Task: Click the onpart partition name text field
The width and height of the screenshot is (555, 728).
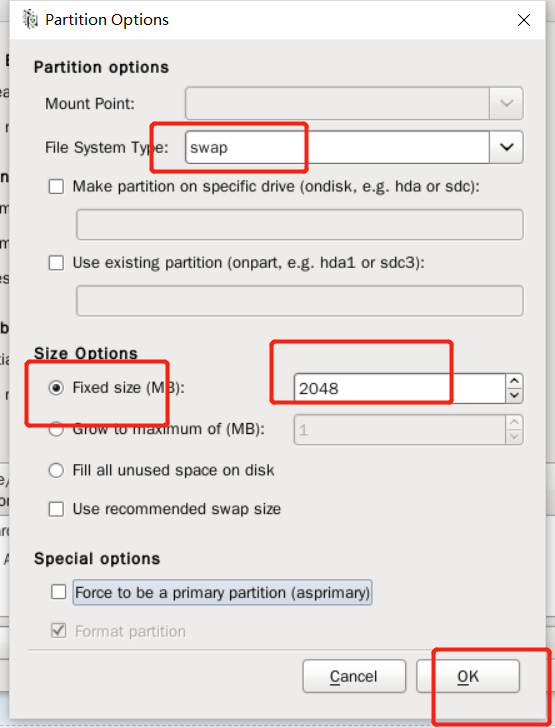Action: pyautogui.click(x=300, y=301)
